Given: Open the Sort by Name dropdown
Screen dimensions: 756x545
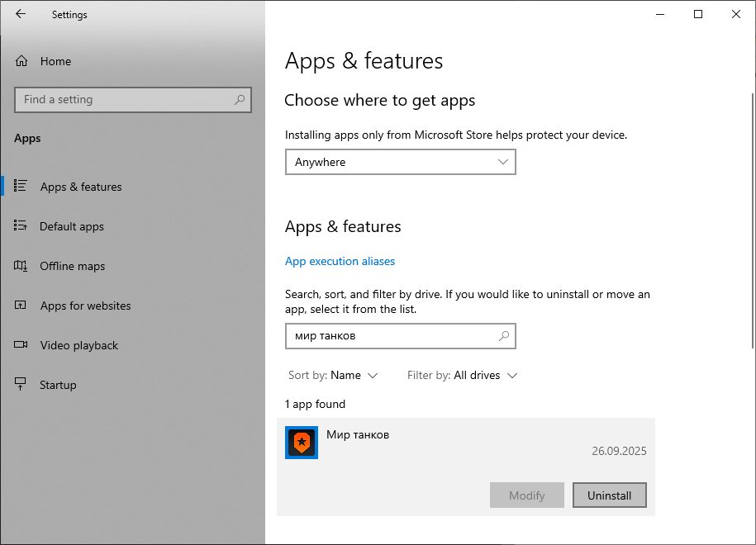Looking at the screenshot, I should pos(333,376).
